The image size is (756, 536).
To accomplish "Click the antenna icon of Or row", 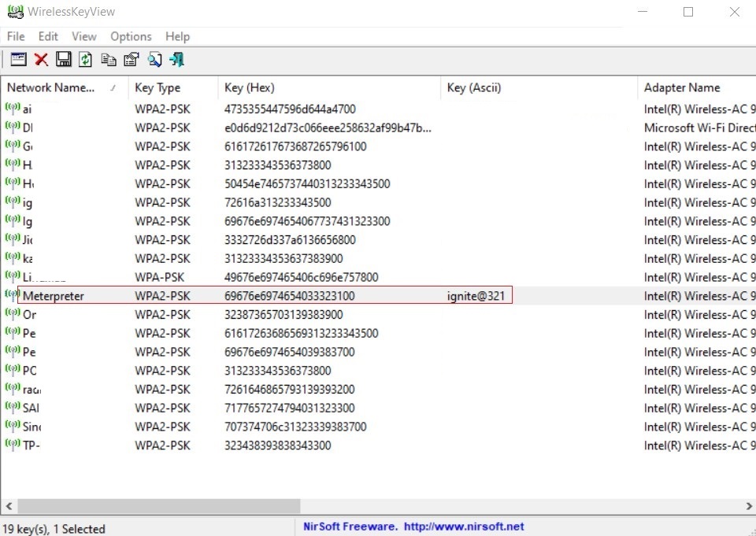I will point(13,314).
